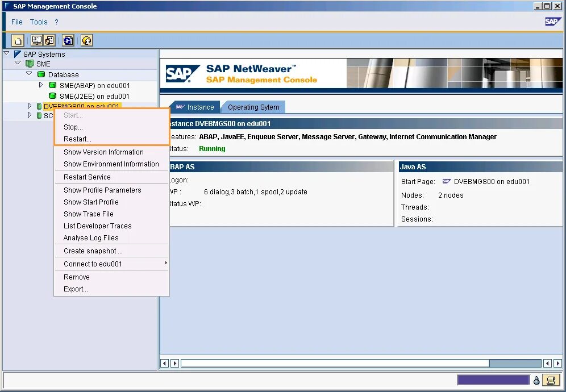Open DVEBMGS00 on edu001 Start Page link
Screen dimensions: 566x392
[492, 182]
